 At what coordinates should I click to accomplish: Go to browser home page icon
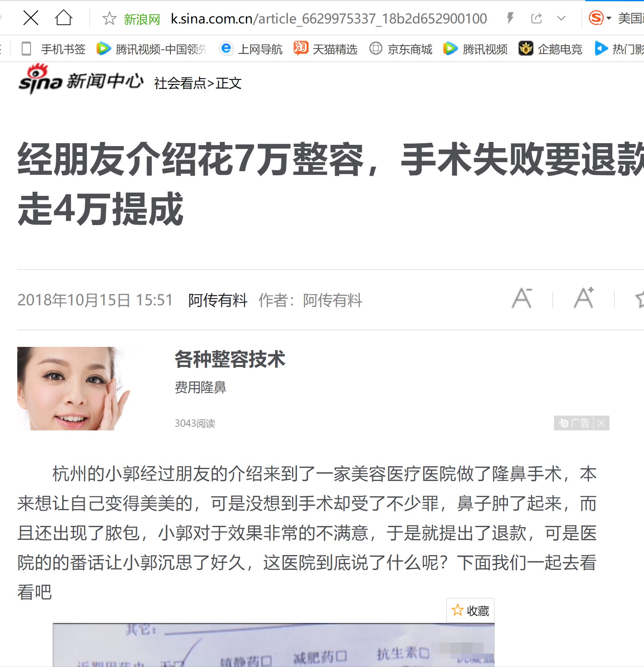click(x=64, y=18)
